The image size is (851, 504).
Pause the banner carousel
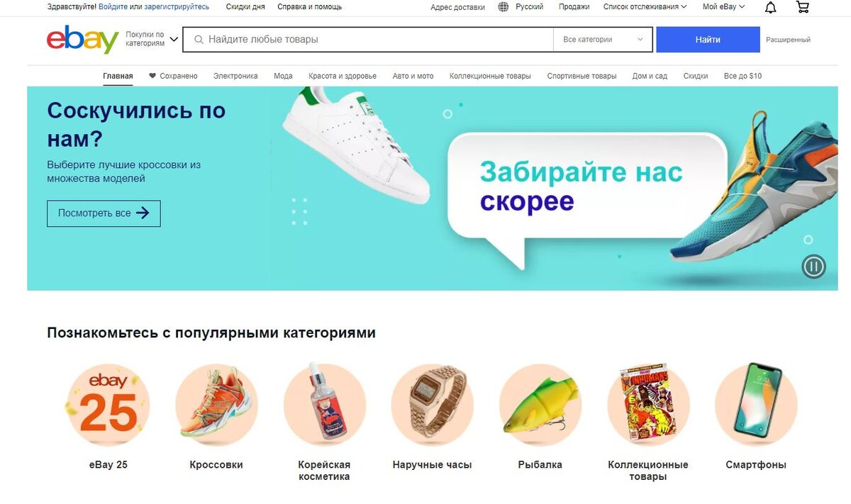pos(813,267)
